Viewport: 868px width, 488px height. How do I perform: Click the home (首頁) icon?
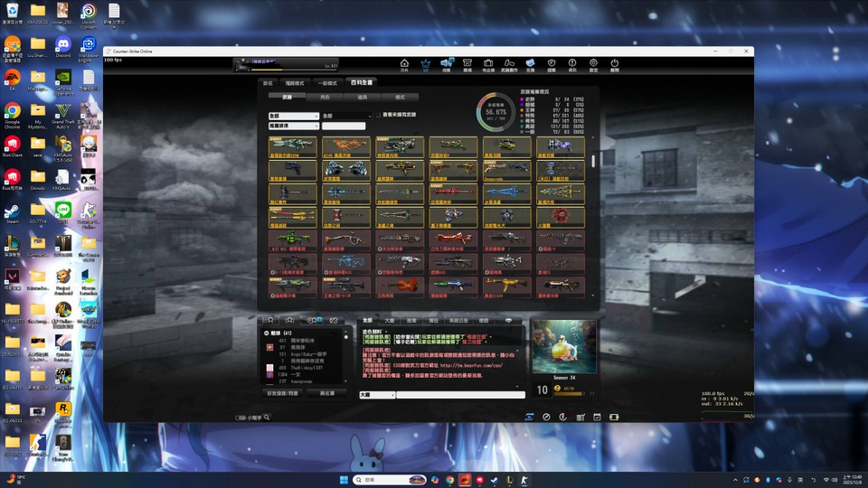coord(404,65)
